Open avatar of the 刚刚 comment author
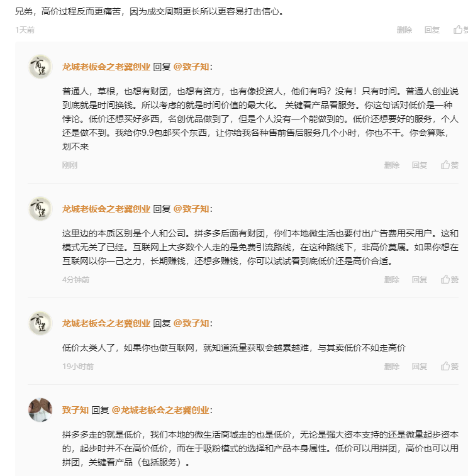The height and width of the screenshot is (476, 468). 40,67
